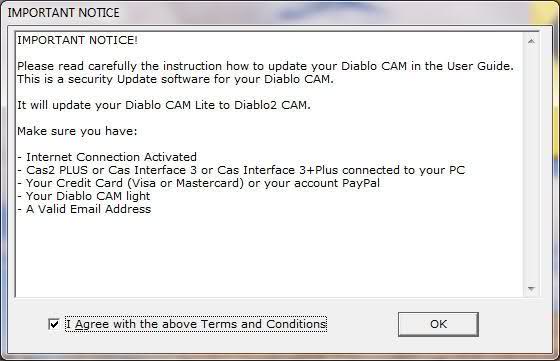
Task: Click the 'Your Diablo CAM light' list item
Action: pyautogui.click(x=84, y=196)
